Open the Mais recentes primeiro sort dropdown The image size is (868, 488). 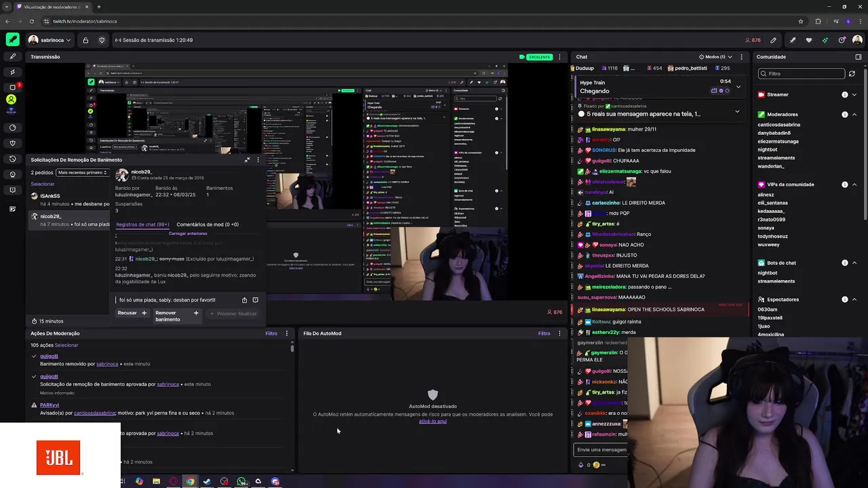pyautogui.click(x=83, y=172)
